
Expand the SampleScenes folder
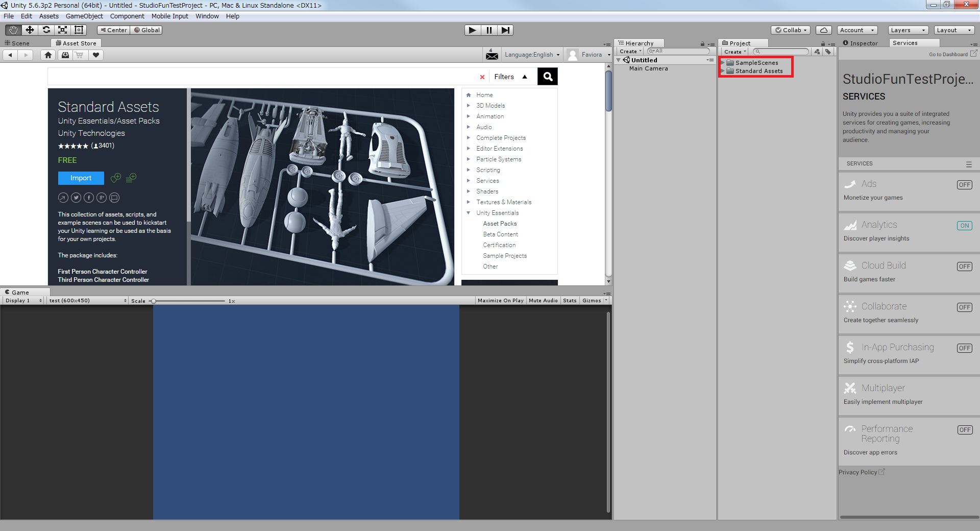click(723, 63)
